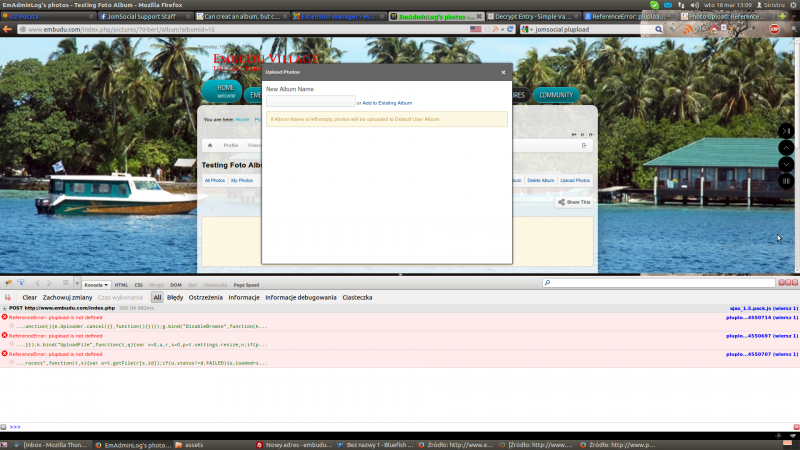
Task: Switch to the Skrypt panel tab
Action: click(x=156, y=285)
